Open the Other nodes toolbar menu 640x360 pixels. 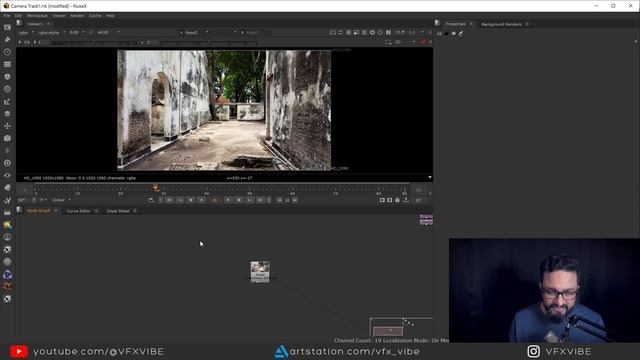coord(7,212)
